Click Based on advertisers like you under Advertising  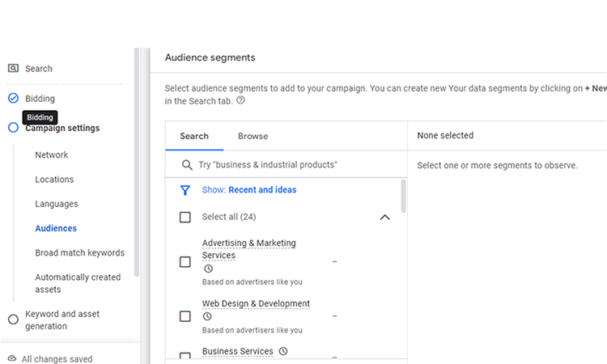[252, 282]
